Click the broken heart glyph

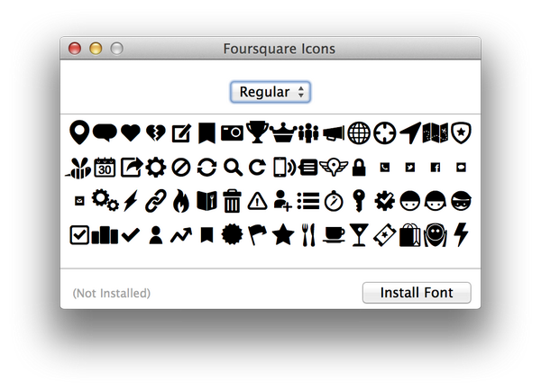(x=156, y=133)
